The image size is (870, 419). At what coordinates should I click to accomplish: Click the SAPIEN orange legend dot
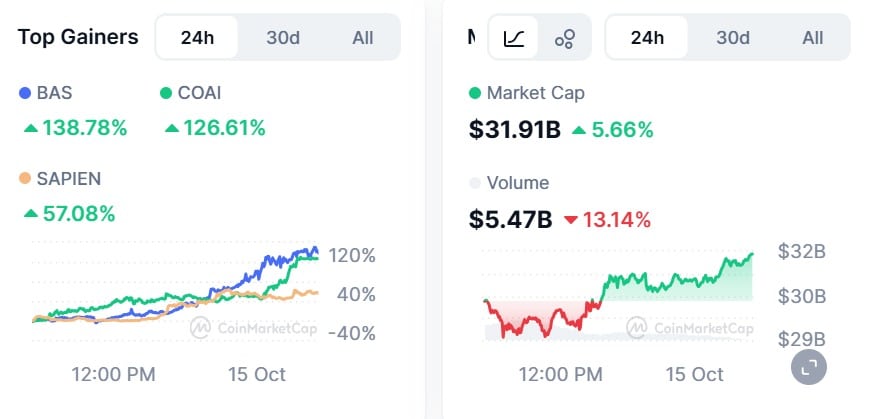point(25,179)
